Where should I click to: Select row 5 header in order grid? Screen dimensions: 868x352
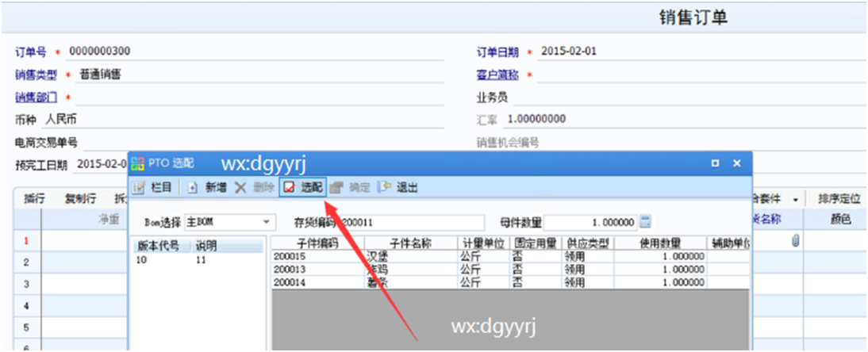[26, 327]
